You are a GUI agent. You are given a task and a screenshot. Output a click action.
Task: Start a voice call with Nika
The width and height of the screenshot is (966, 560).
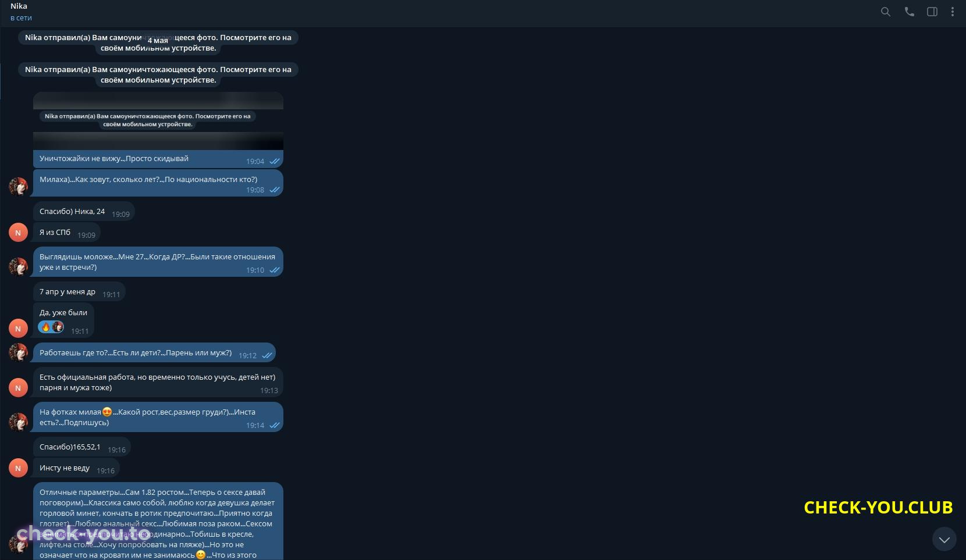pyautogui.click(x=909, y=12)
